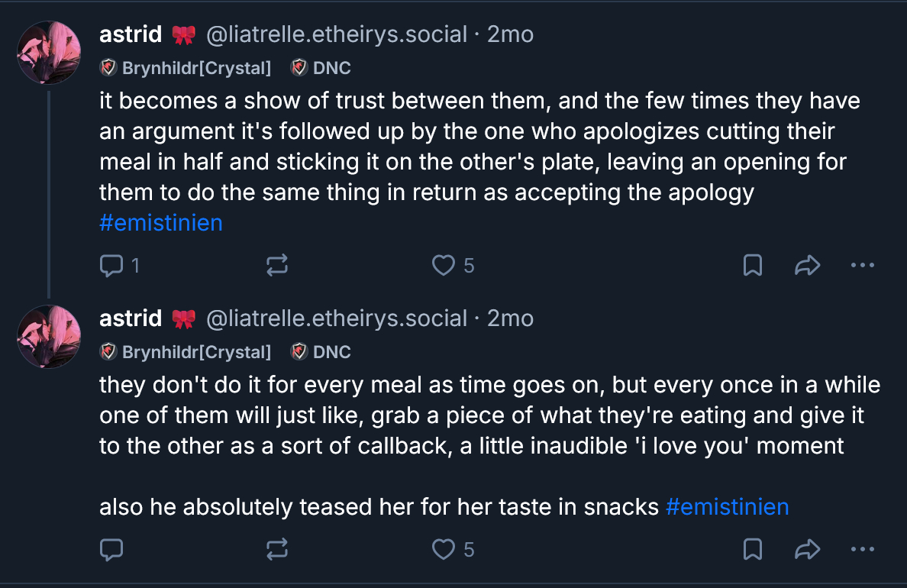
Task: Bookmark the second post about snacks
Action: click(x=752, y=549)
